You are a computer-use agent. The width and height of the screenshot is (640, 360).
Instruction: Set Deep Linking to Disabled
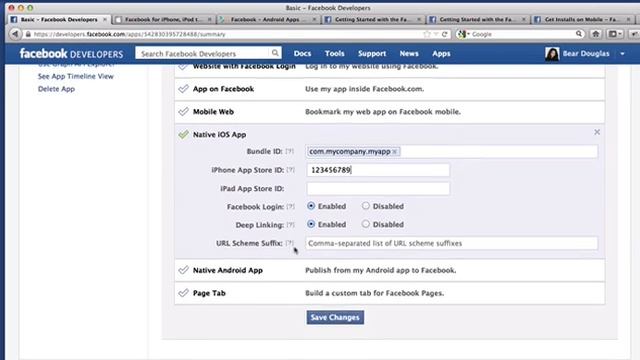click(365, 224)
